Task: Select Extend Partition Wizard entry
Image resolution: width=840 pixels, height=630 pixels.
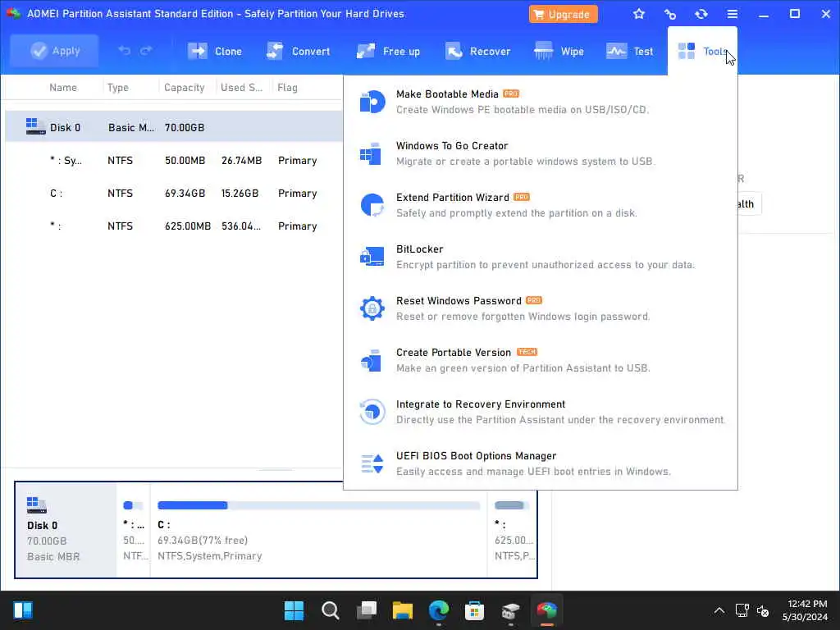Action: tap(540, 205)
